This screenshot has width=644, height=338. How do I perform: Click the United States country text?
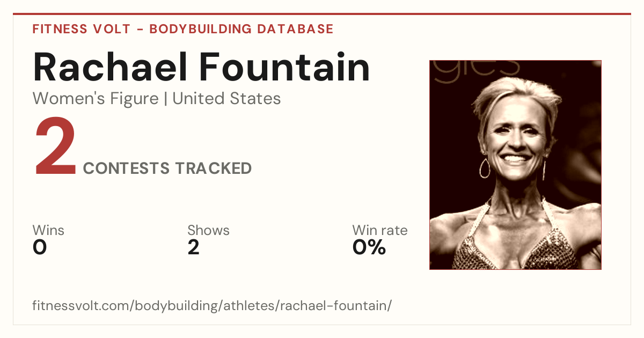[226, 99]
